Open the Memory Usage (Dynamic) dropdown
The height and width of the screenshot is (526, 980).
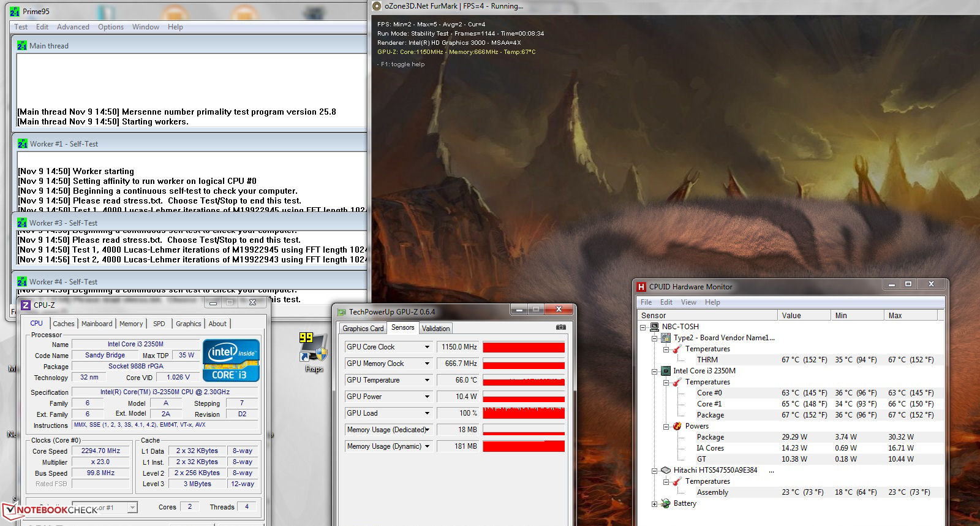pos(428,446)
